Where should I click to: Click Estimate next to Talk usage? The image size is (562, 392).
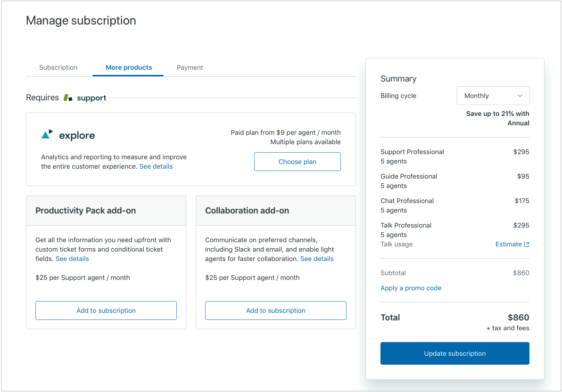[509, 244]
